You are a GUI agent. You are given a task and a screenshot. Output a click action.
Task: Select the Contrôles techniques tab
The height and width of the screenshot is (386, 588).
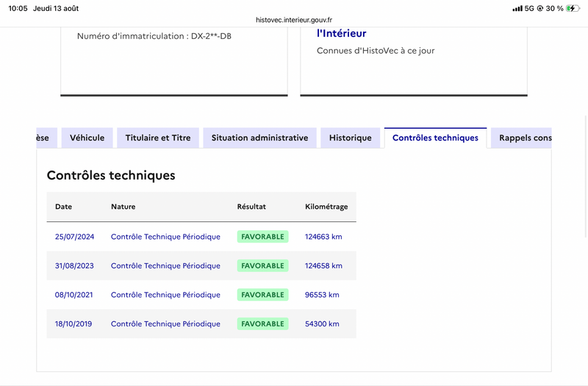(x=435, y=137)
